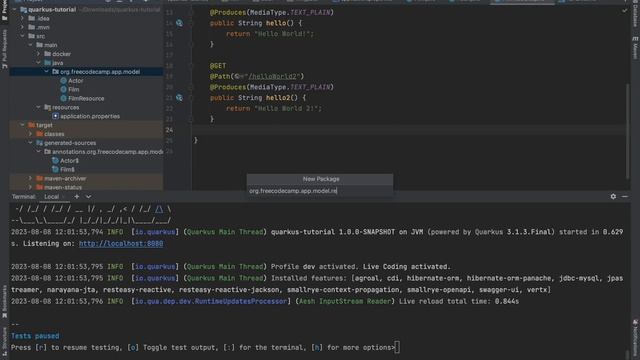The height and width of the screenshot is (360, 640).
Task: Click 'return "Hello World 2!"' code line
Action: (x=274, y=109)
